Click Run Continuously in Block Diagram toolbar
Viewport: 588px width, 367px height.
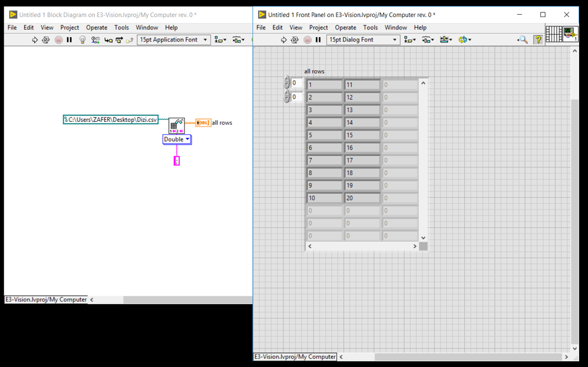click(46, 39)
